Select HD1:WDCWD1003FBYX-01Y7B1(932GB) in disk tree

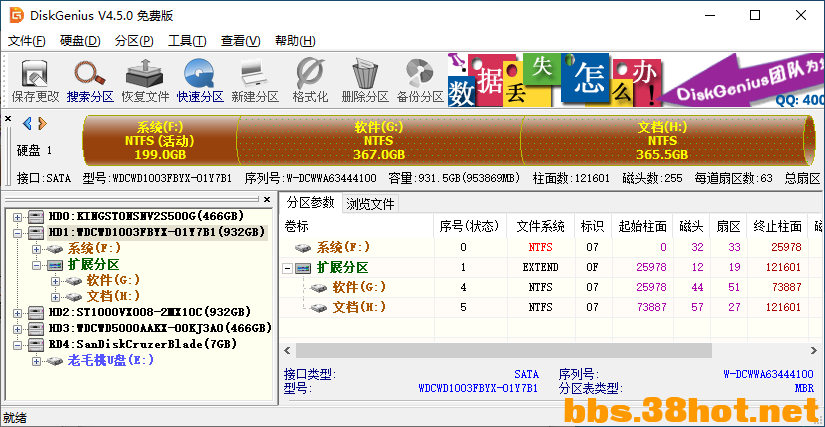pyautogui.click(x=157, y=232)
